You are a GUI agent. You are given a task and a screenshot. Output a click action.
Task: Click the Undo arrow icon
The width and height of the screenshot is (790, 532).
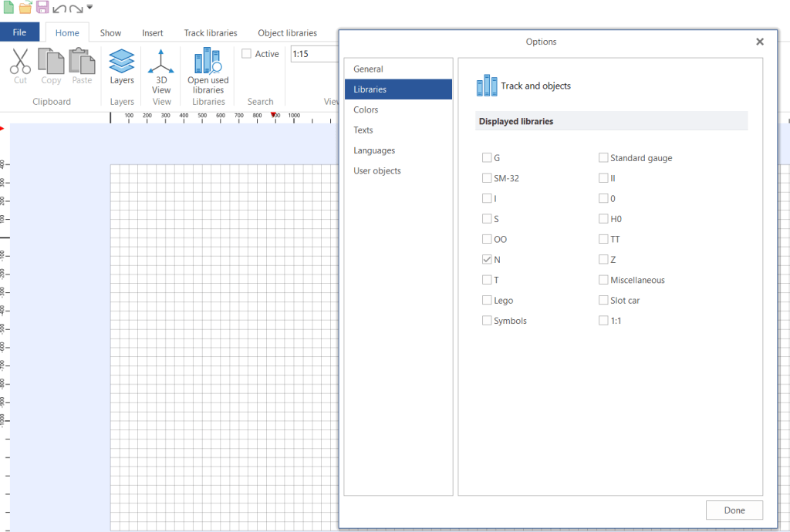pyautogui.click(x=59, y=8)
